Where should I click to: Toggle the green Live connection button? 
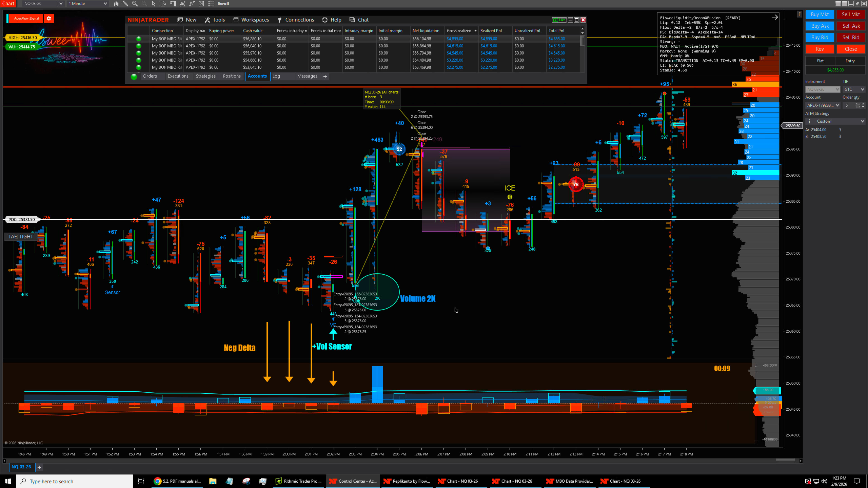[x=559, y=20]
